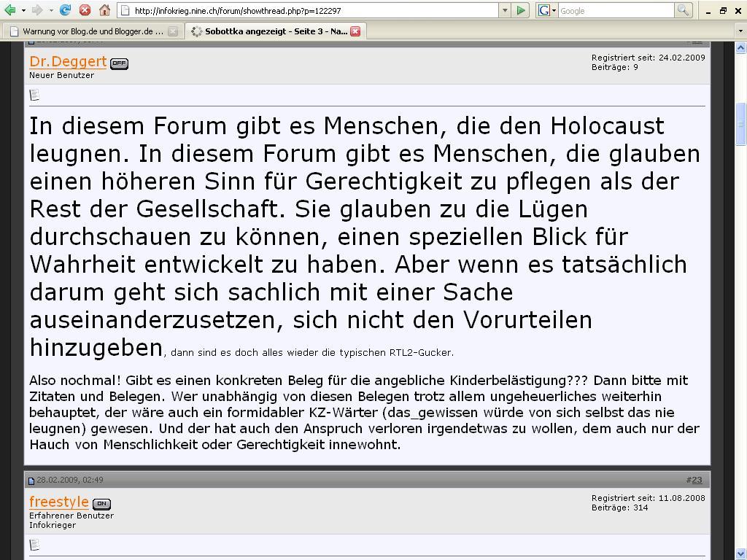Open the list all tabs dropdown

coord(740,31)
